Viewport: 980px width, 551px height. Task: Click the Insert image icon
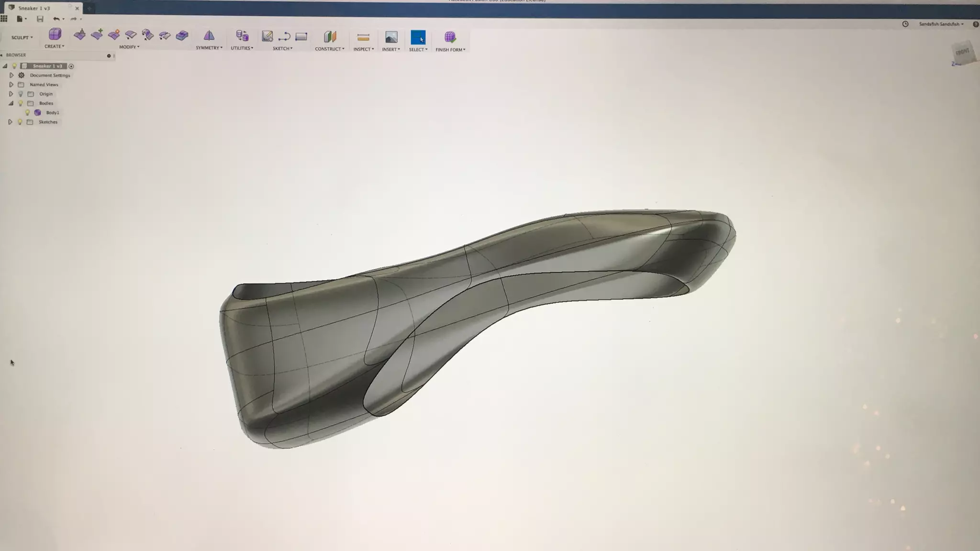tap(391, 37)
